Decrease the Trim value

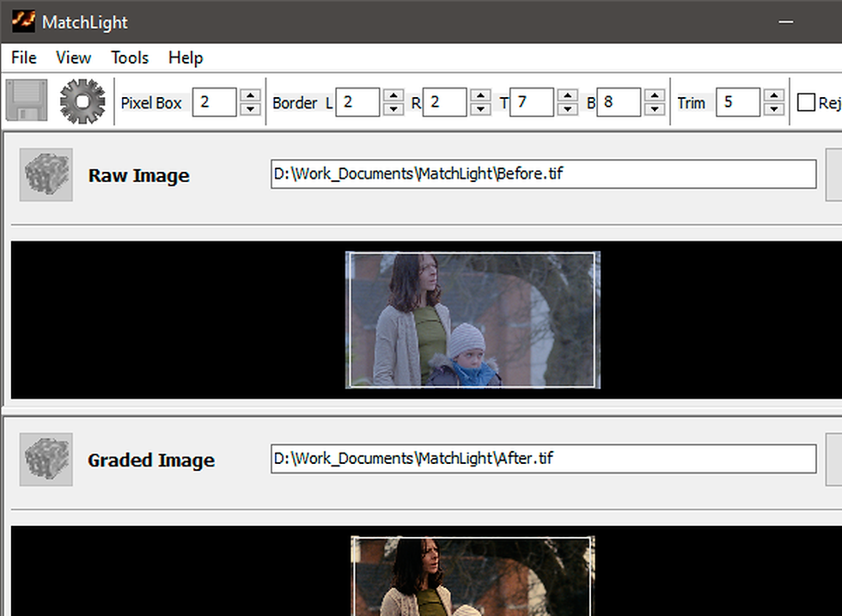(x=774, y=108)
